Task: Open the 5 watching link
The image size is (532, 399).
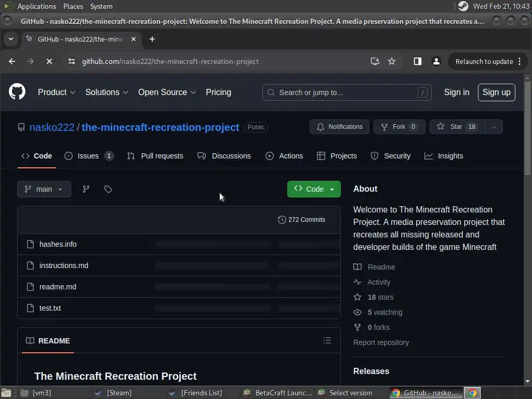Action: (385, 312)
